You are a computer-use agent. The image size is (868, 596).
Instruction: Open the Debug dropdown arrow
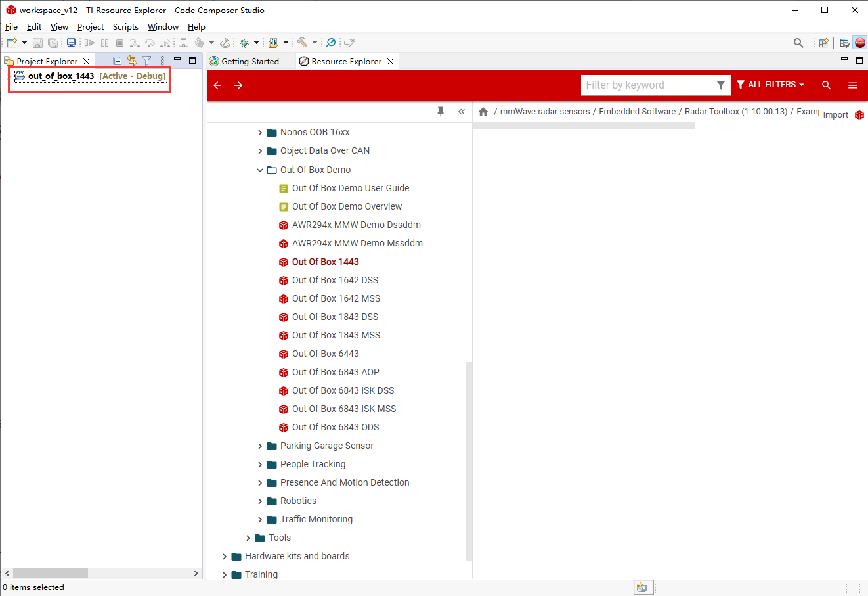(x=256, y=43)
